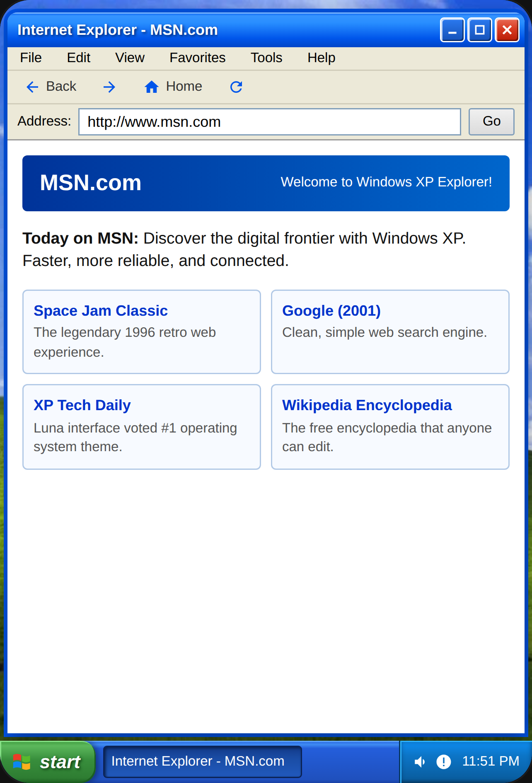532x783 pixels.
Task: Select the Internet Explorer taskbar button
Action: [x=202, y=761]
